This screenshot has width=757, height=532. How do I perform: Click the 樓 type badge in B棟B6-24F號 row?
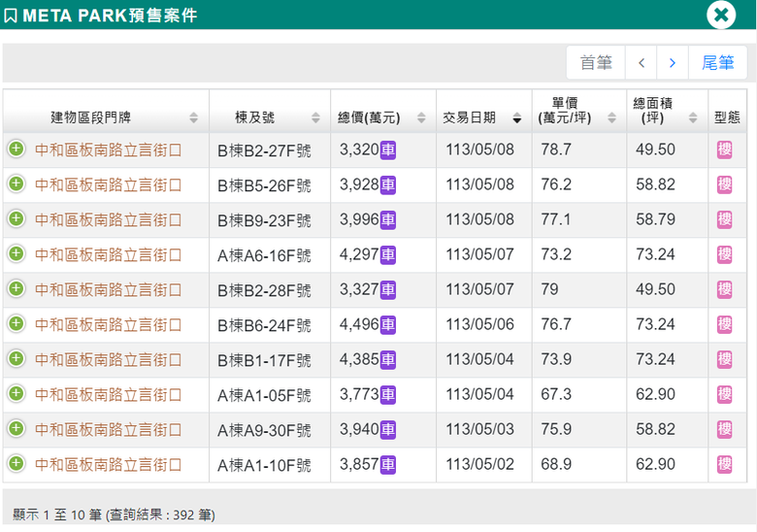pyautogui.click(x=724, y=325)
